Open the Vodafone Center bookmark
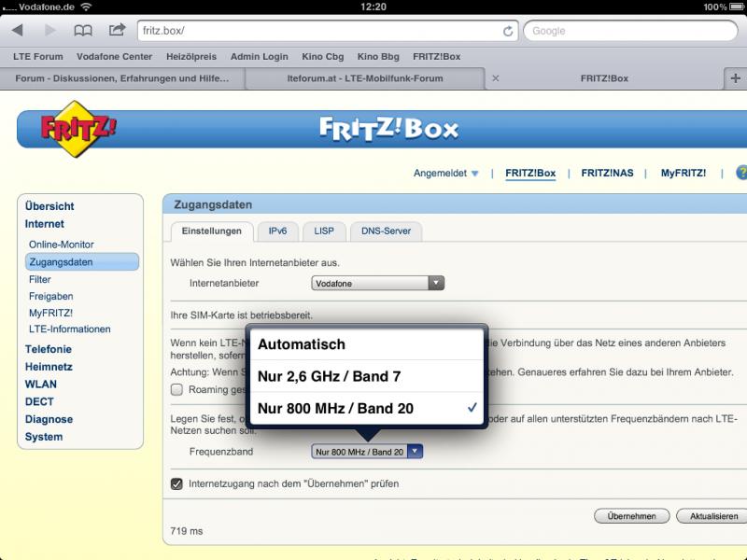 click(114, 57)
